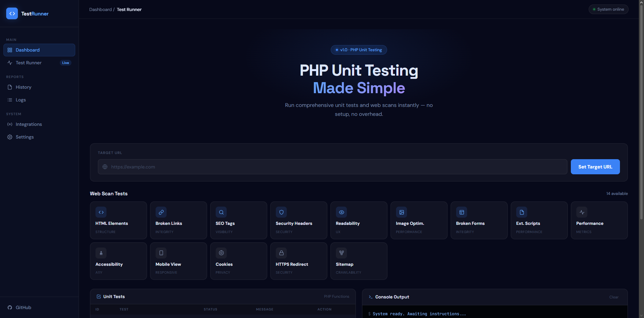Image resolution: width=644 pixels, height=318 pixels.
Task: Click the Broken Forms layout icon
Action: [462, 212]
